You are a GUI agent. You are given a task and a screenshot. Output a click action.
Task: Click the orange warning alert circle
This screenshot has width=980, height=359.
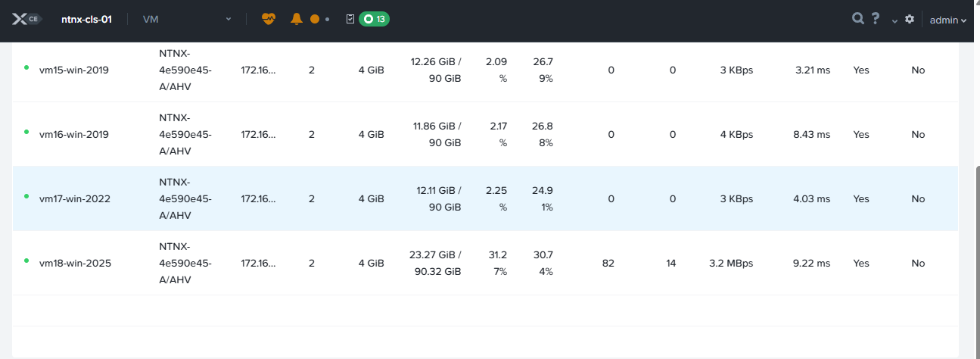[315, 19]
